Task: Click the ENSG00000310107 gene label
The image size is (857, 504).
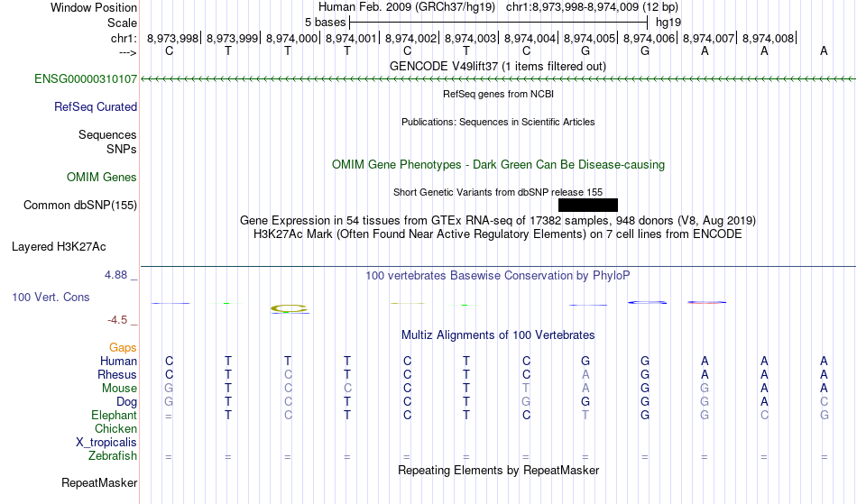Action: pos(86,79)
